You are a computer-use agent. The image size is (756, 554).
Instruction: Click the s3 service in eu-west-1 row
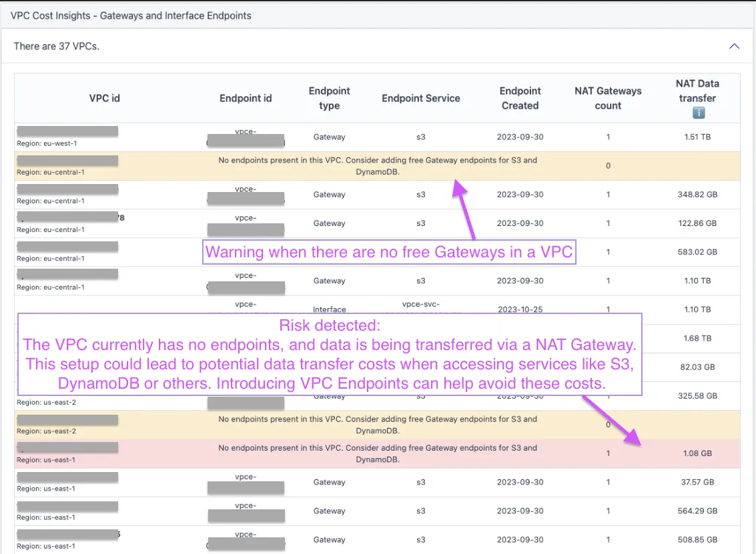[421, 137]
